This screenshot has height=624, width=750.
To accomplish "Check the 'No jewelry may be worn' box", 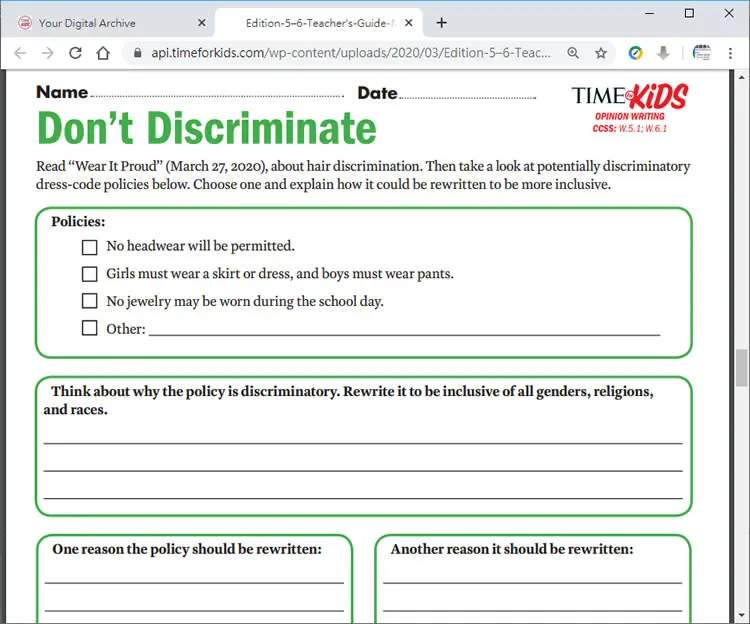I will click(89, 301).
